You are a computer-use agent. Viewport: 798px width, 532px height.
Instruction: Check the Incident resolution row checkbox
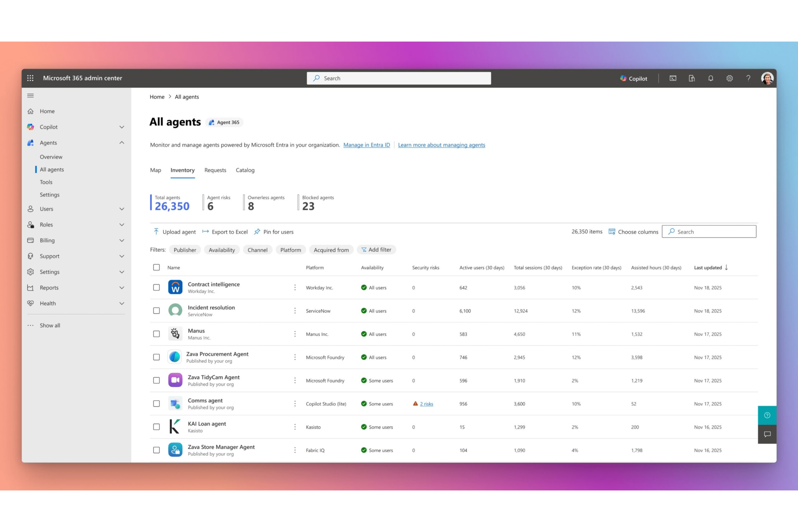[156, 310]
